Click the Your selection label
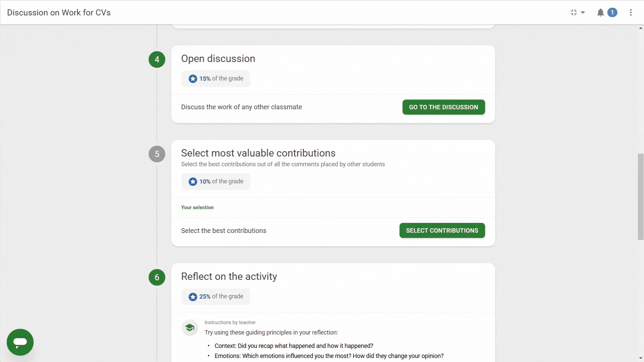The height and width of the screenshot is (362, 644). coord(197,207)
